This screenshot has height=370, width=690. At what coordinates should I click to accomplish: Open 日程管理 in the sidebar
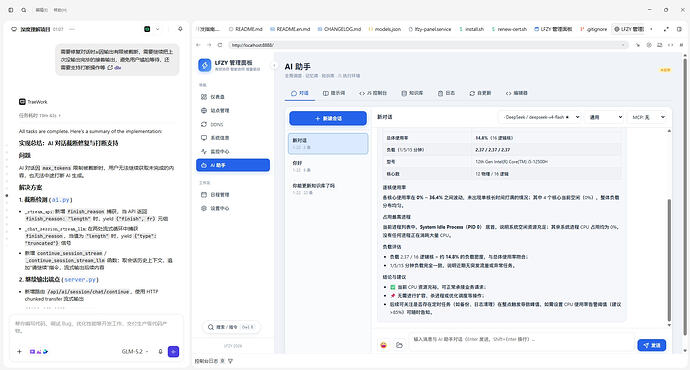pos(233,194)
